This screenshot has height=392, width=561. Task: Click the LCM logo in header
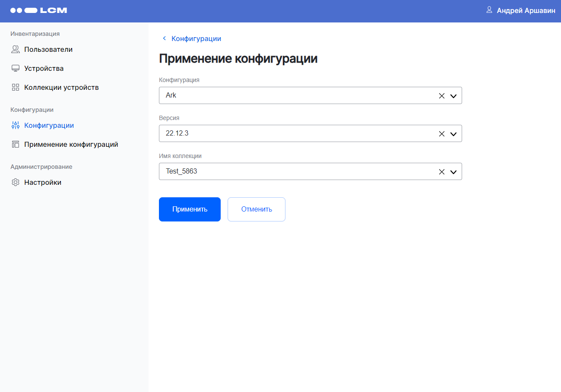(x=38, y=10)
